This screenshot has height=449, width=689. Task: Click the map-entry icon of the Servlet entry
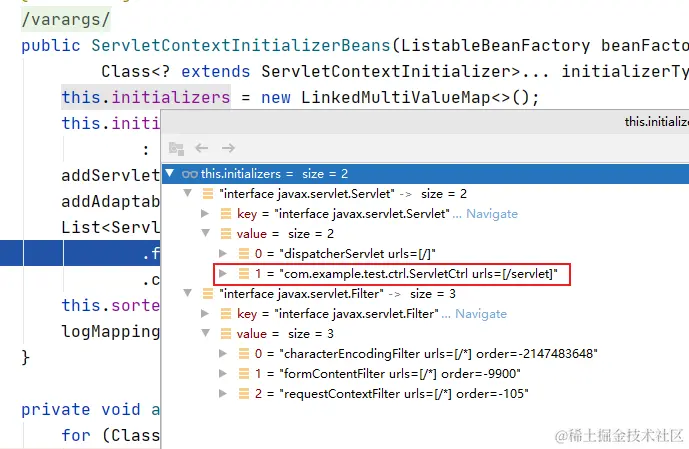[x=208, y=193]
